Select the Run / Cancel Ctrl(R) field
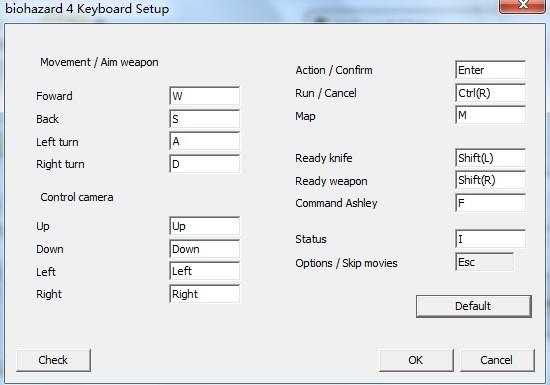The height and width of the screenshot is (385, 550). click(490, 93)
